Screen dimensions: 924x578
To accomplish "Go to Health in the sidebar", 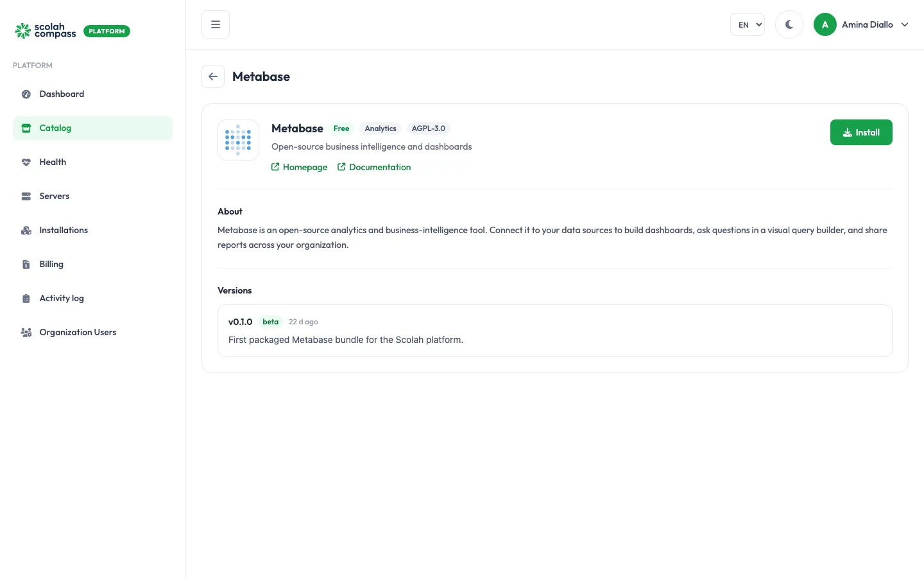I will click(92, 162).
